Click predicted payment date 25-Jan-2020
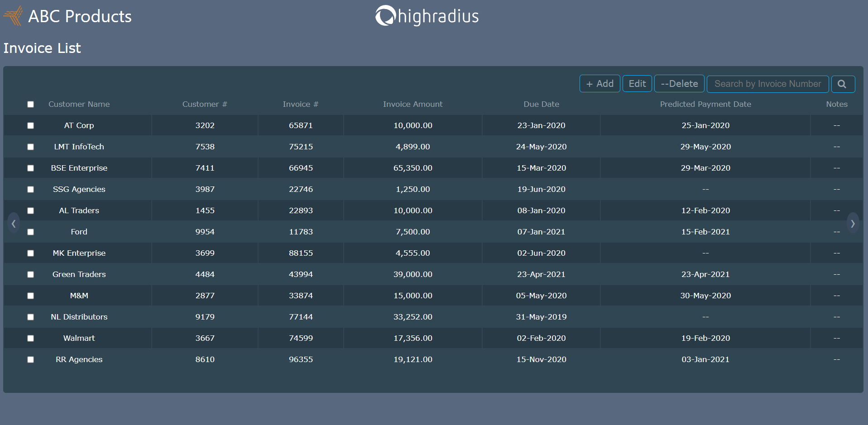This screenshot has height=425, width=868. (x=705, y=125)
